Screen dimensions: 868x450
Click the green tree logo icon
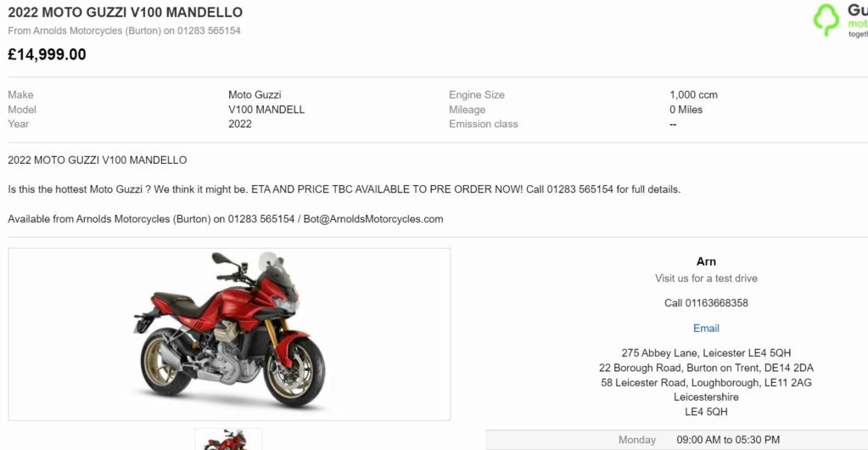(x=826, y=20)
